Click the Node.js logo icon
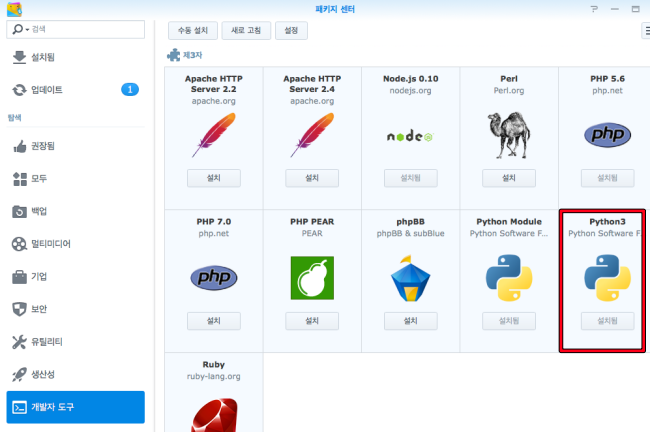This screenshot has height=432, width=650. click(x=410, y=136)
